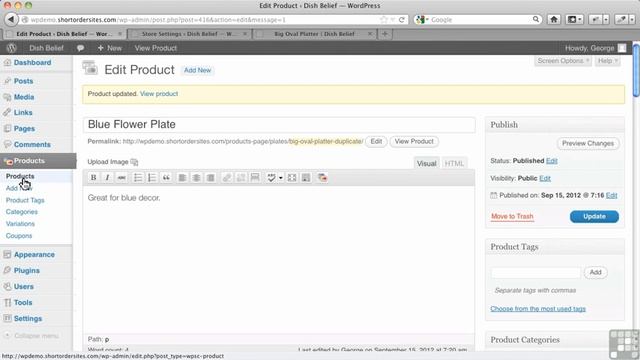Go back with browser back arrow
640x360 pixels.
(x=11, y=19)
